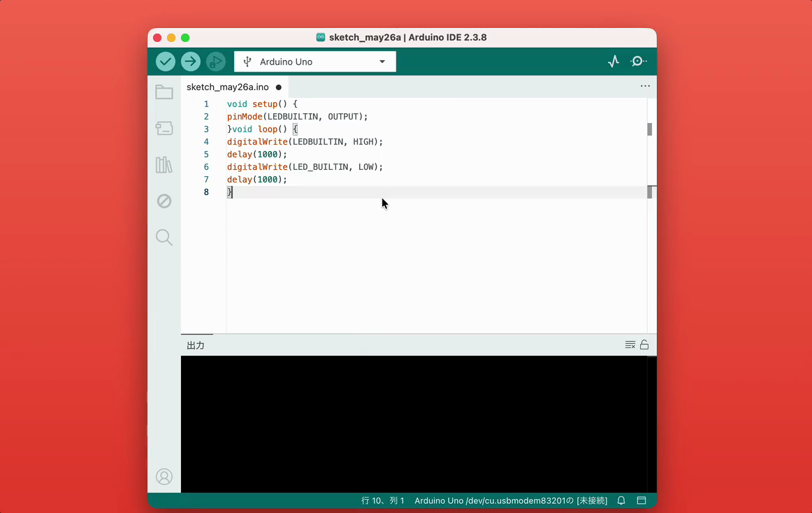Click digitalWrite LED_BUILTIN LOW line
Viewport: 812px width, 513px height.
(305, 167)
